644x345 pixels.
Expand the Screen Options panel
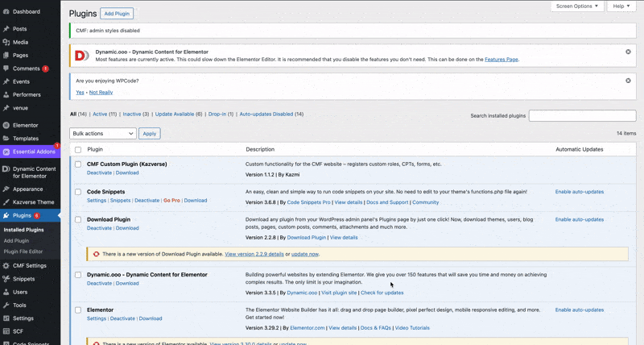click(x=576, y=6)
